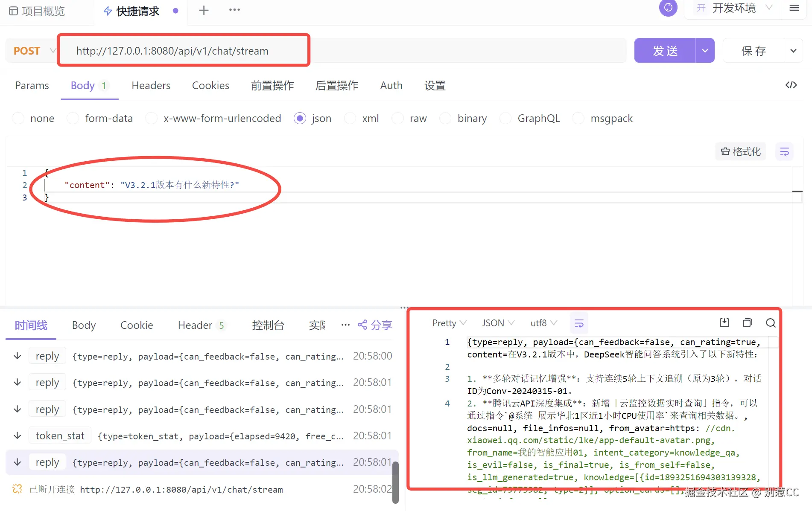Select the GraphQL body type
The width and height of the screenshot is (812, 511).
[x=506, y=118]
